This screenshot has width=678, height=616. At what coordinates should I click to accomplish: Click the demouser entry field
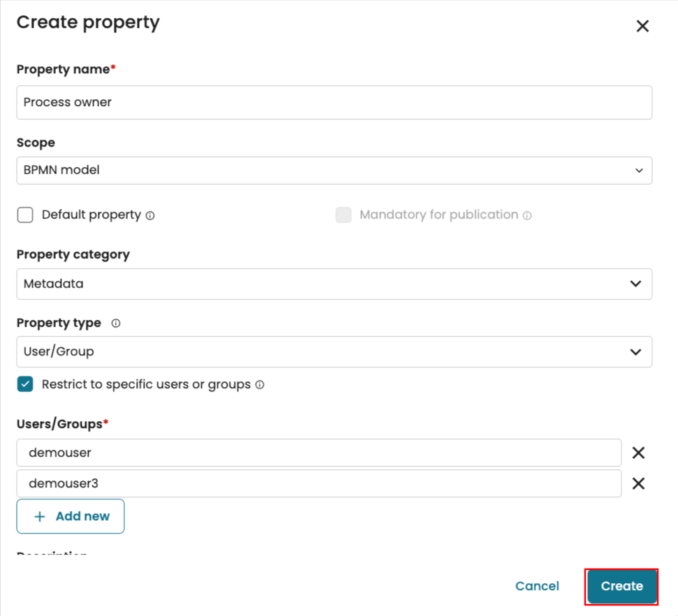click(x=318, y=453)
